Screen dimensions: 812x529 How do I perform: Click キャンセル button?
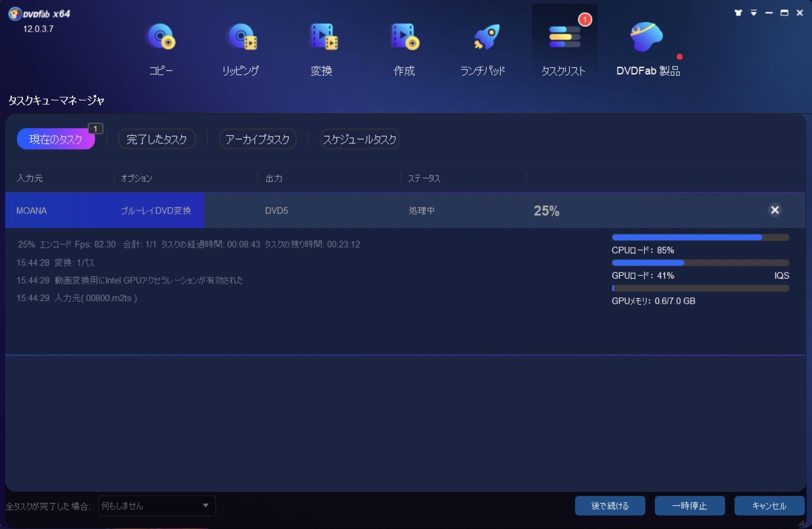tap(769, 506)
